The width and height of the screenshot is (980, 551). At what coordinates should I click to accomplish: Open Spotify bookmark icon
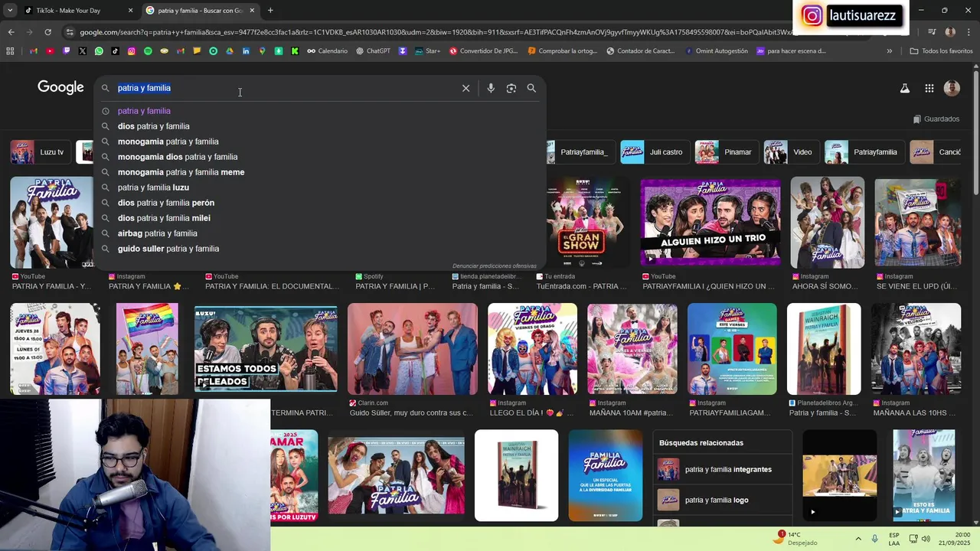tap(148, 51)
